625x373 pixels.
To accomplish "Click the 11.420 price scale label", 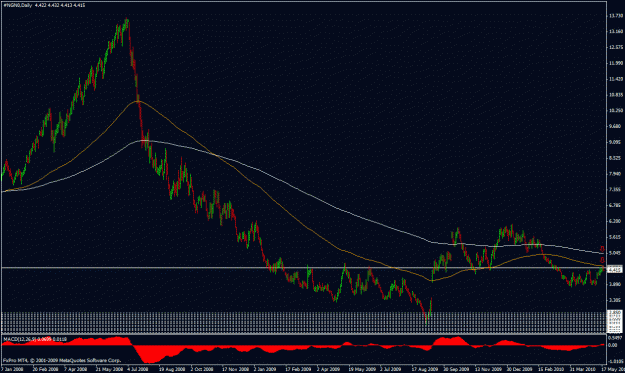I will 616,79.
